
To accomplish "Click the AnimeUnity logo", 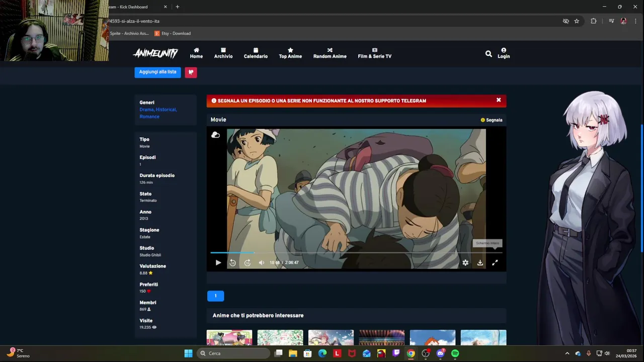I will click(155, 53).
